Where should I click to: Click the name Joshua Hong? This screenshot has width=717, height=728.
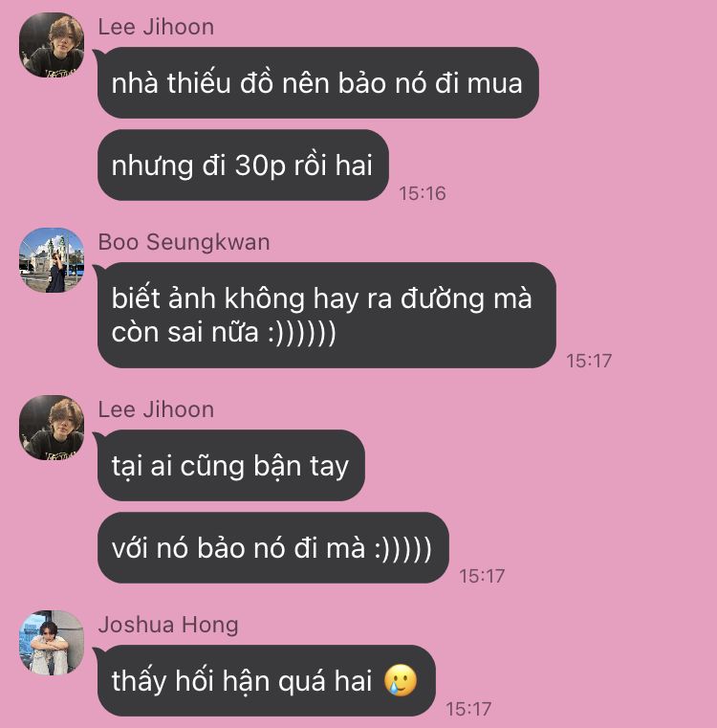tap(168, 625)
